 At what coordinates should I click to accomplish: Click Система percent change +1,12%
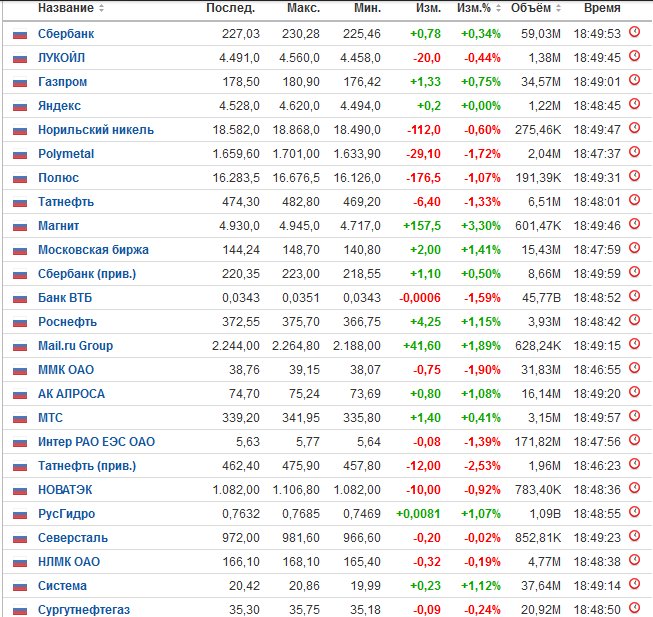(481, 586)
